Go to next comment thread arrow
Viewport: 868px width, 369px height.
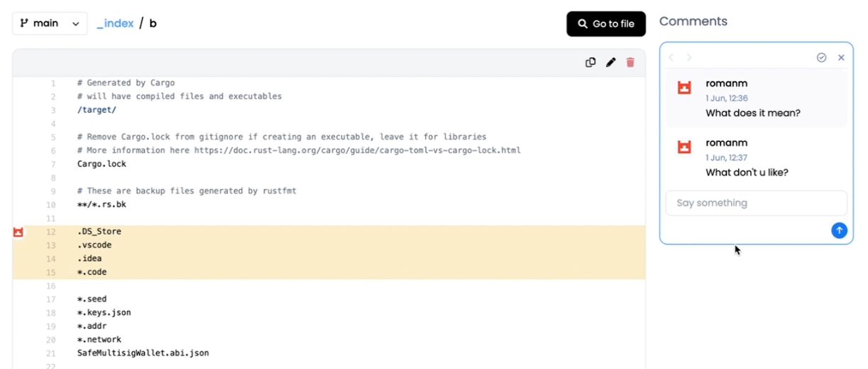(x=688, y=57)
